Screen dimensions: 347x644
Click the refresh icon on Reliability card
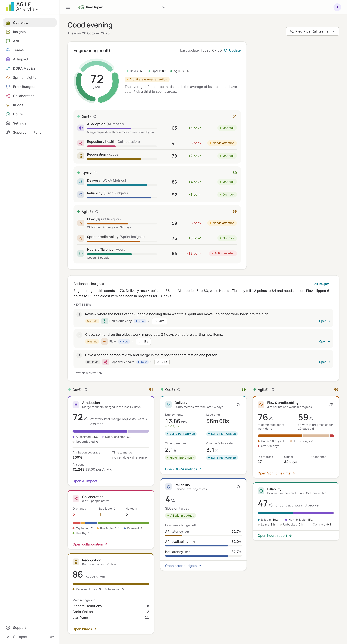pos(238,487)
